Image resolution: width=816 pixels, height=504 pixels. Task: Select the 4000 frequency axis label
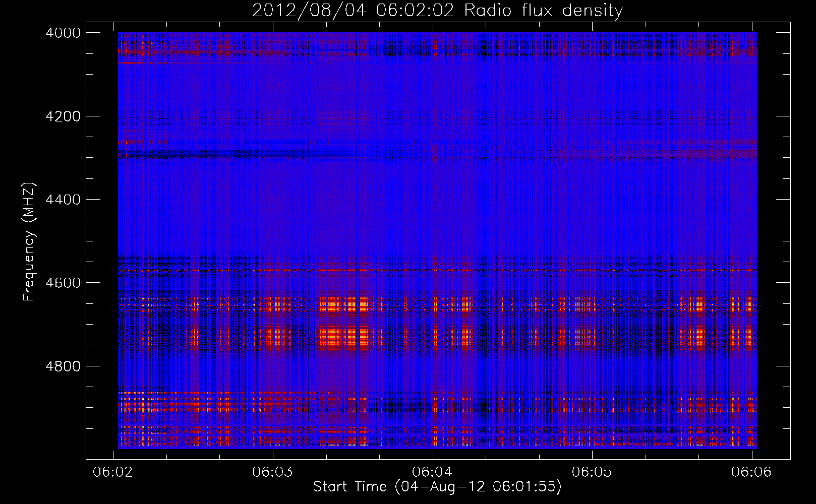(63, 33)
